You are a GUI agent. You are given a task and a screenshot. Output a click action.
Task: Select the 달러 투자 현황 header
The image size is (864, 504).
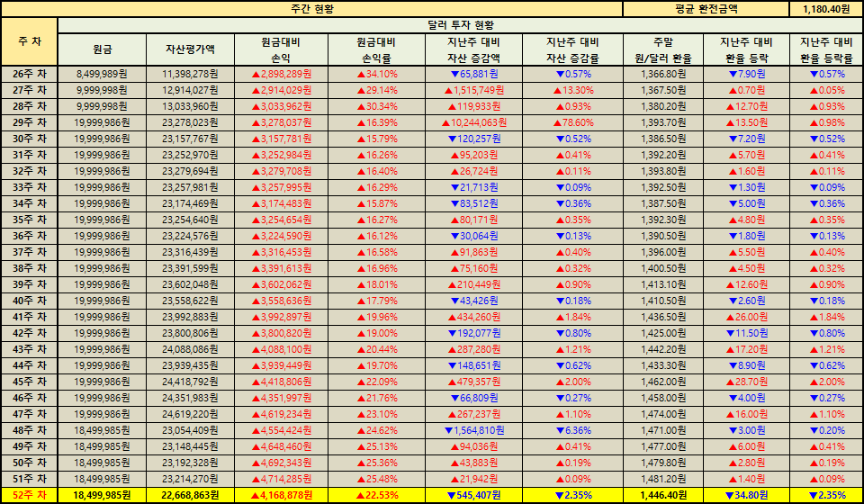click(x=460, y=25)
